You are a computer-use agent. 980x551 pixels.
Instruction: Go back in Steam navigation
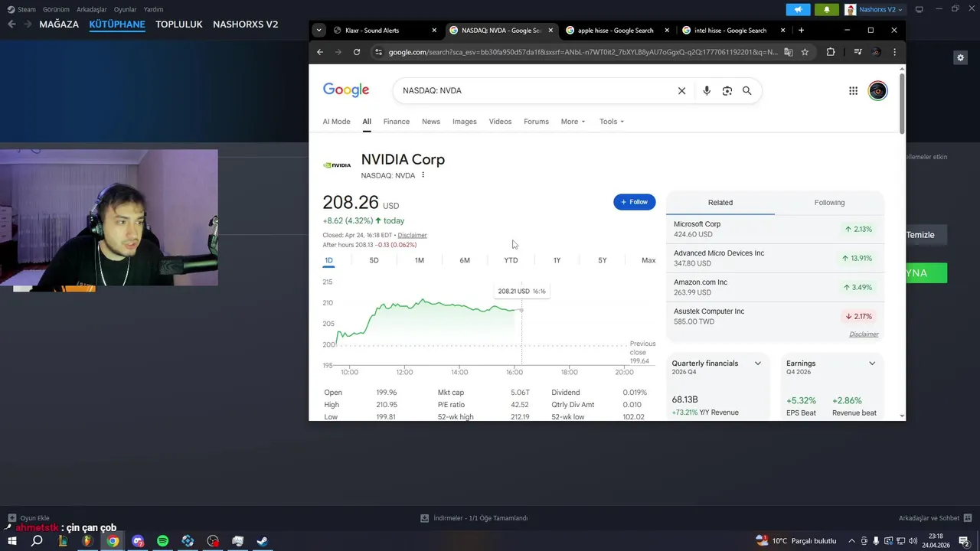(x=11, y=24)
